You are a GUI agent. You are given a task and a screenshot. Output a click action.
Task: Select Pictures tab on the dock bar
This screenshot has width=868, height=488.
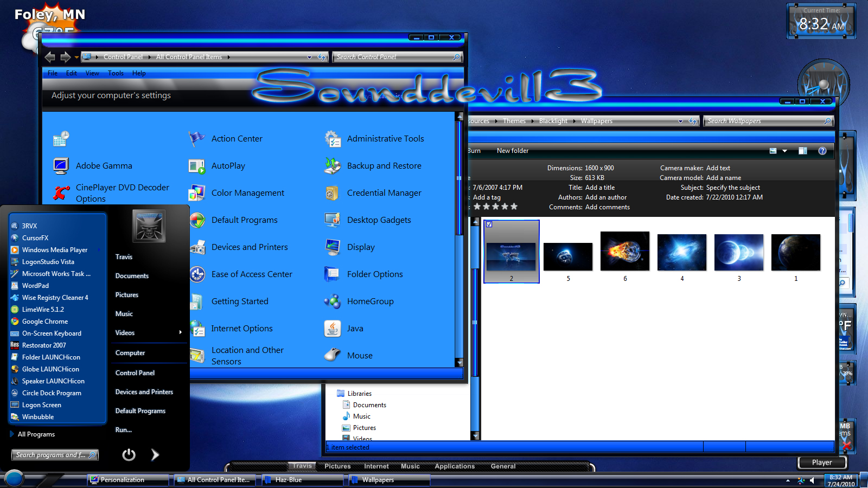coord(337,466)
